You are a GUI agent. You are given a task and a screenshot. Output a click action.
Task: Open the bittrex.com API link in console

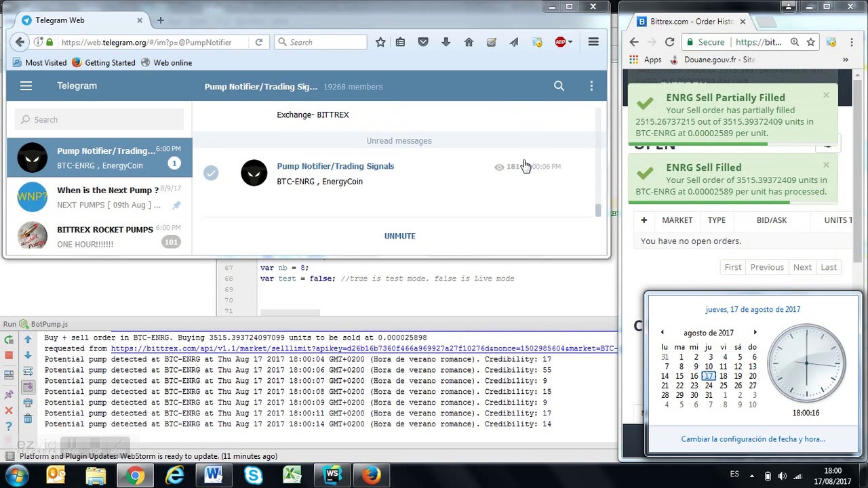click(364, 348)
